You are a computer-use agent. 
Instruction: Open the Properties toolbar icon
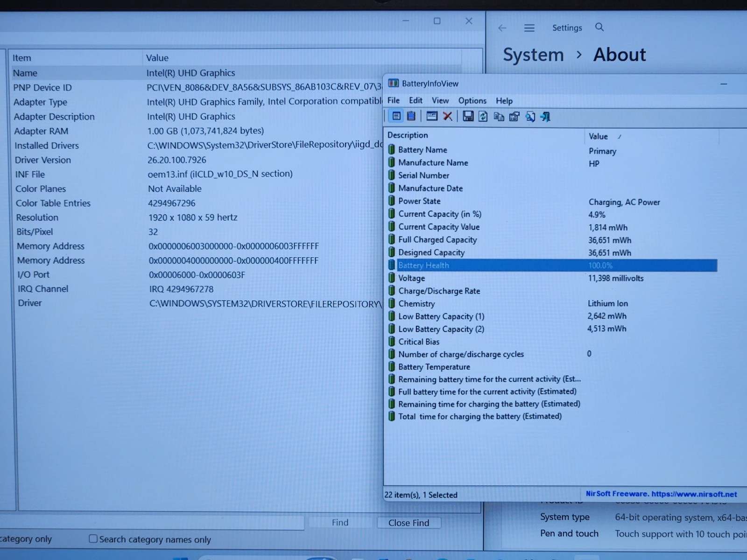pyautogui.click(x=514, y=117)
